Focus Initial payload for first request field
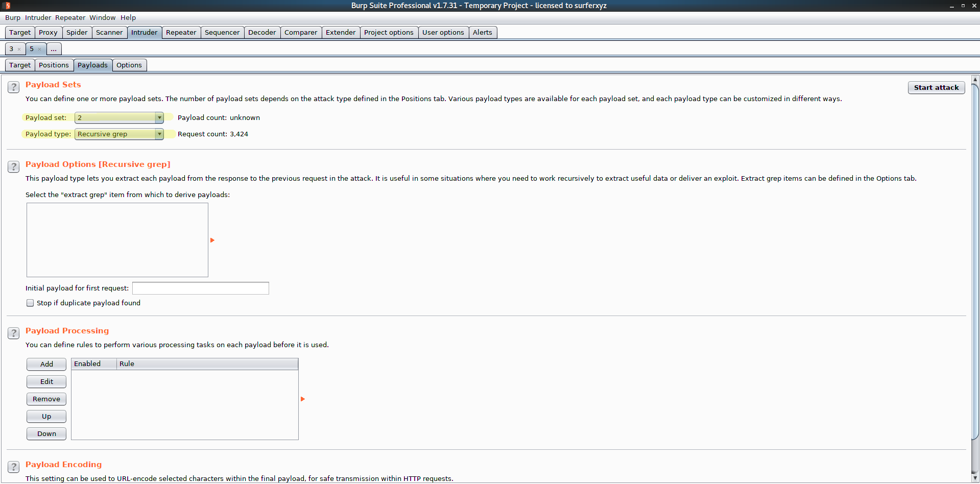Screen dimensions: 980x484 click(x=201, y=288)
